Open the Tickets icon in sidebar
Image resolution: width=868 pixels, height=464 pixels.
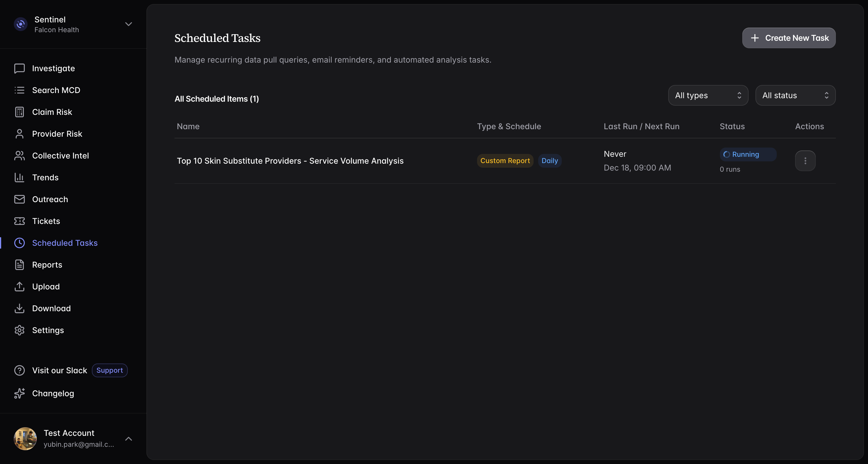click(19, 221)
